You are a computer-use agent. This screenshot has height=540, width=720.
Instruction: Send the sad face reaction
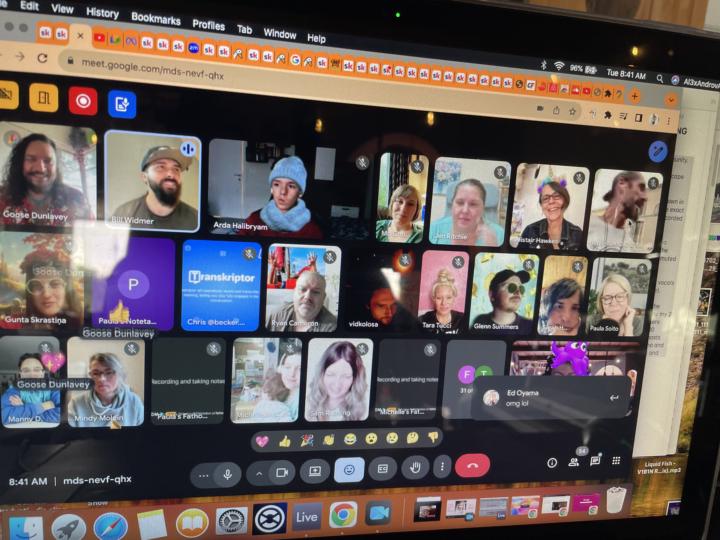coord(392,438)
